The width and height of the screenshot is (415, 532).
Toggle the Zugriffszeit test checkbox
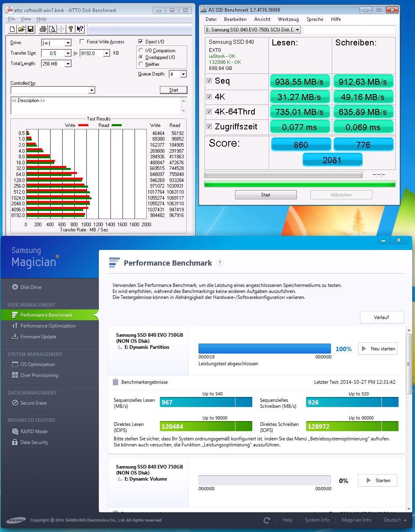209,127
